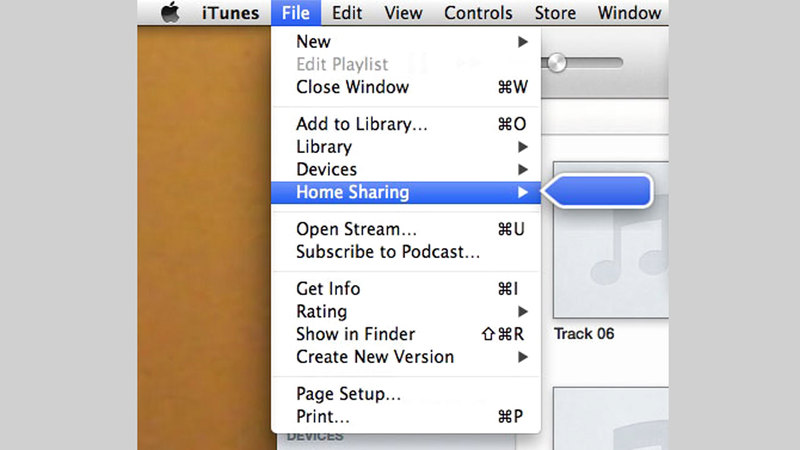The image size is (800, 450).
Task: Click Show in Finder
Action: click(x=355, y=334)
